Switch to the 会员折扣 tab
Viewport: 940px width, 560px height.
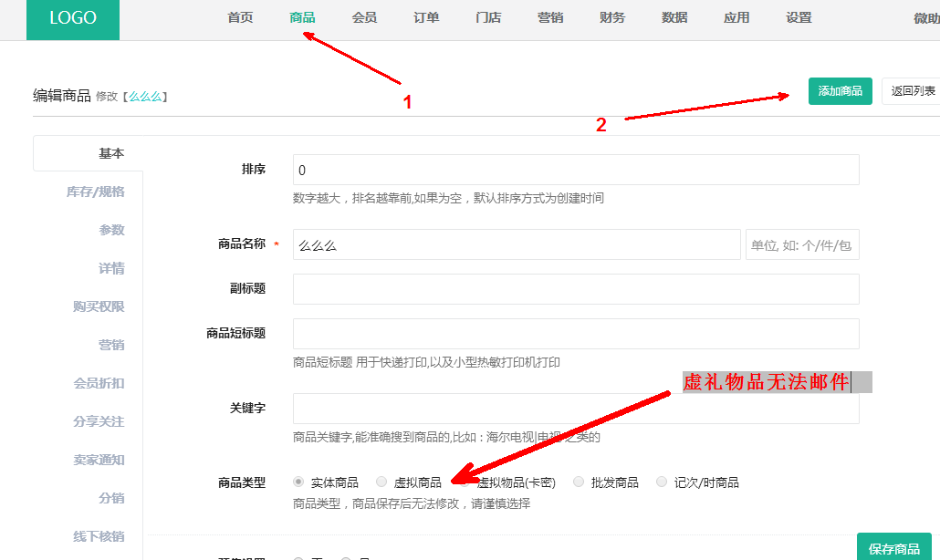[99, 383]
